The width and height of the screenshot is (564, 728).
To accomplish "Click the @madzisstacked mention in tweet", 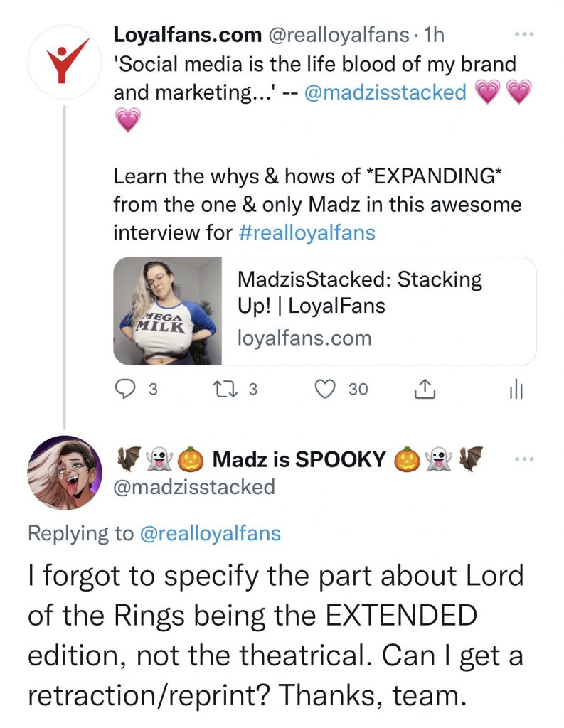I will (385, 92).
